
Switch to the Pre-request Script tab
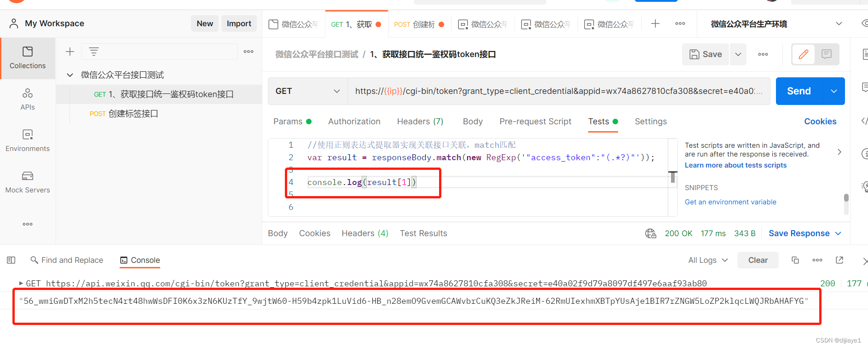click(x=535, y=122)
